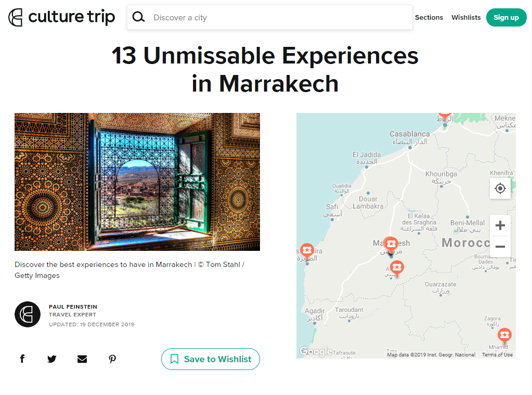Share article on Facebook
532x395 pixels.
coord(22,359)
